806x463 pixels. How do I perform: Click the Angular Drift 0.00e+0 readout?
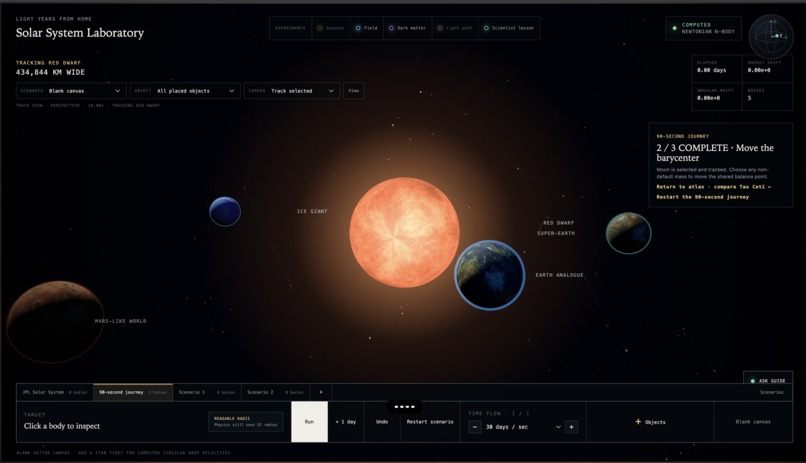click(717, 96)
